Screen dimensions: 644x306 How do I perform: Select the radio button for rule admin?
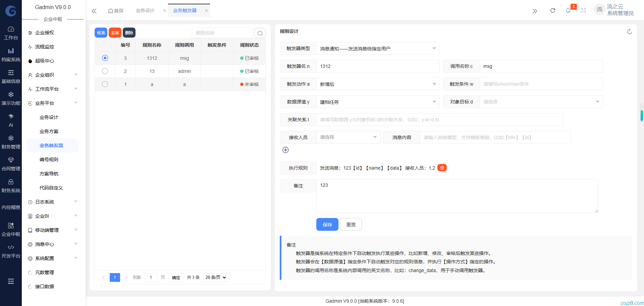105,71
